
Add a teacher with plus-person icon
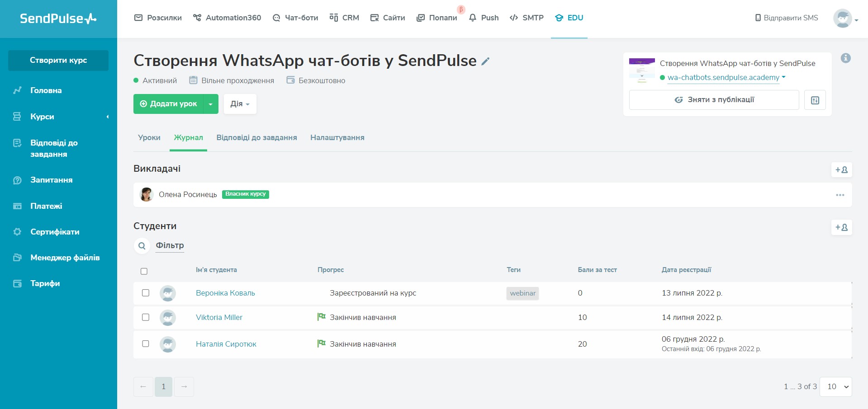pyautogui.click(x=841, y=170)
